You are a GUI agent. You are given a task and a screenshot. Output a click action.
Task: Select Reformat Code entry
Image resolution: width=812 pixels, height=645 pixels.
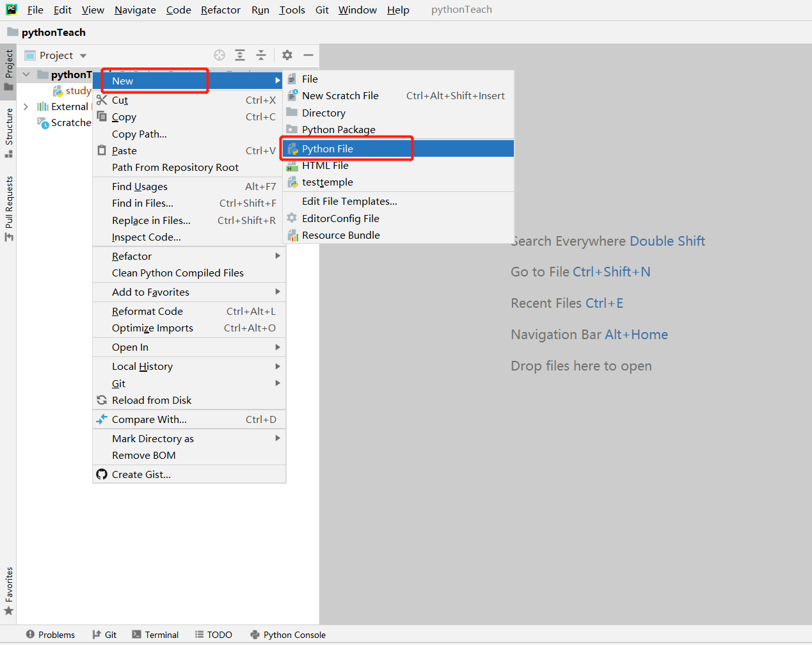tap(188, 311)
